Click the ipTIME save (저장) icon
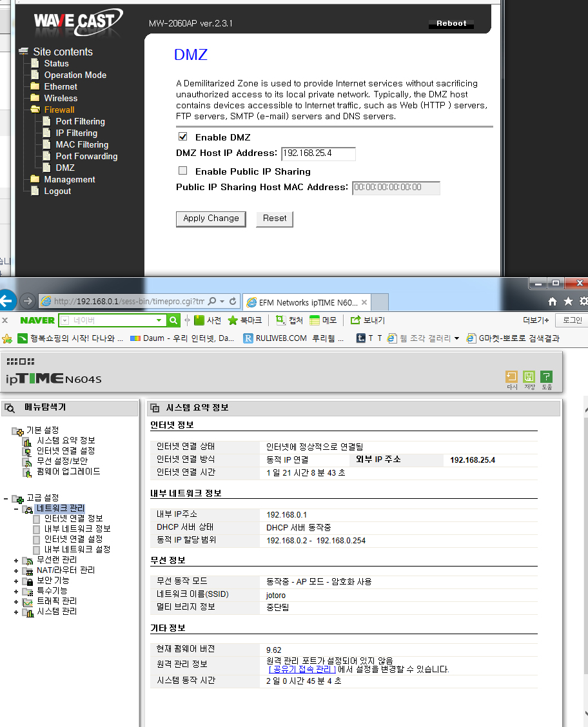Image resolution: width=588 pixels, height=727 pixels. [529, 376]
